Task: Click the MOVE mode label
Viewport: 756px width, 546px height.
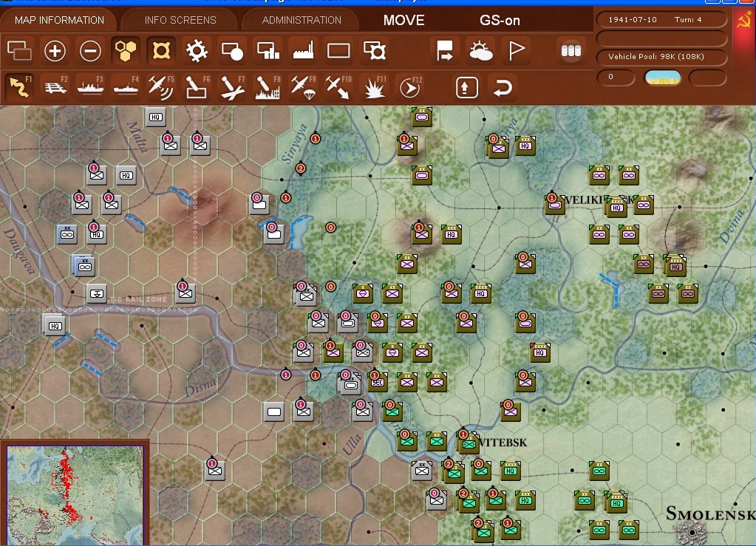Action: [x=403, y=20]
